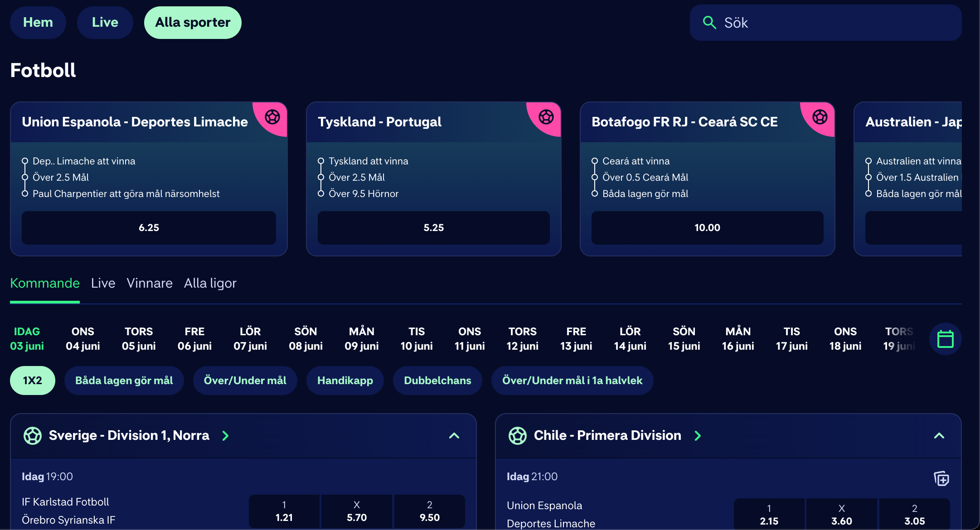Switch to the Vinnare tab
The height and width of the screenshot is (530, 980).
pyautogui.click(x=150, y=283)
